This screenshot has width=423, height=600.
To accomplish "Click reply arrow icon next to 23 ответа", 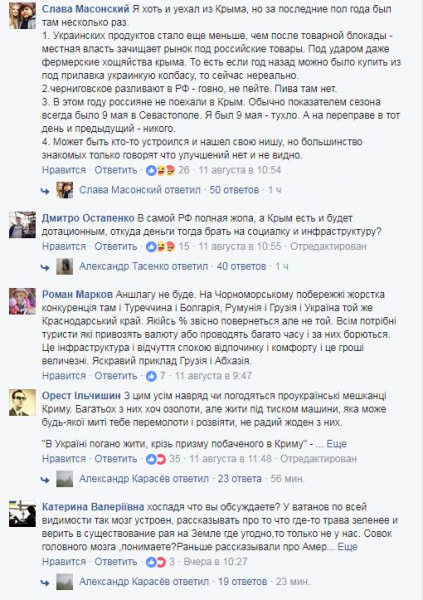I will pyautogui.click(x=45, y=479).
